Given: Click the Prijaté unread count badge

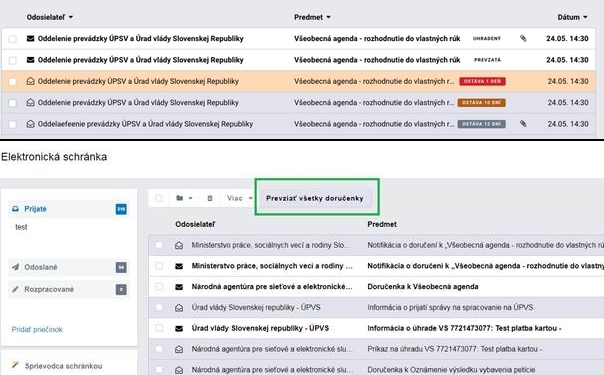Looking at the screenshot, I should click(x=121, y=209).
